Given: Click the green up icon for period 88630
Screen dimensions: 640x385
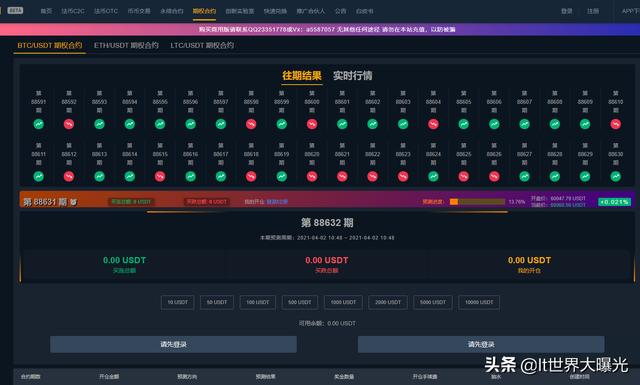Looking at the screenshot, I should click(x=616, y=176).
